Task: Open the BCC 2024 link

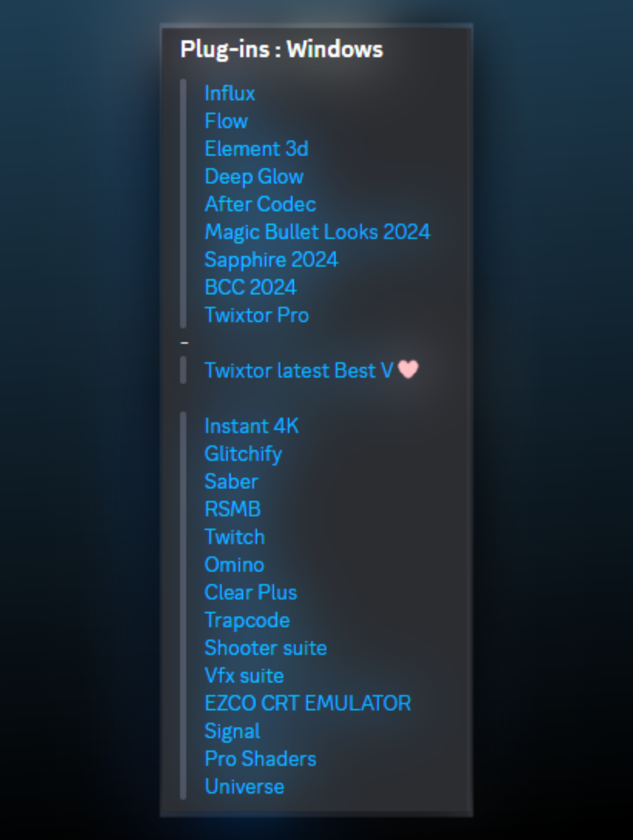Action: point(250,287)
